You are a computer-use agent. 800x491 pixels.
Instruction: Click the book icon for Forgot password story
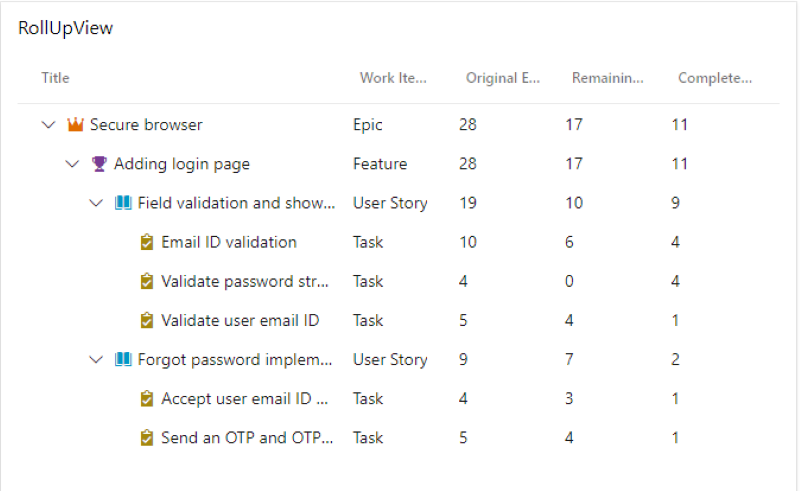[x=123, y=360]
